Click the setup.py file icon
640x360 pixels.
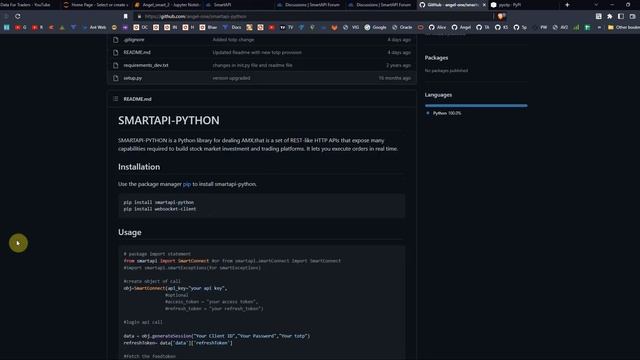tap(116, 78)
